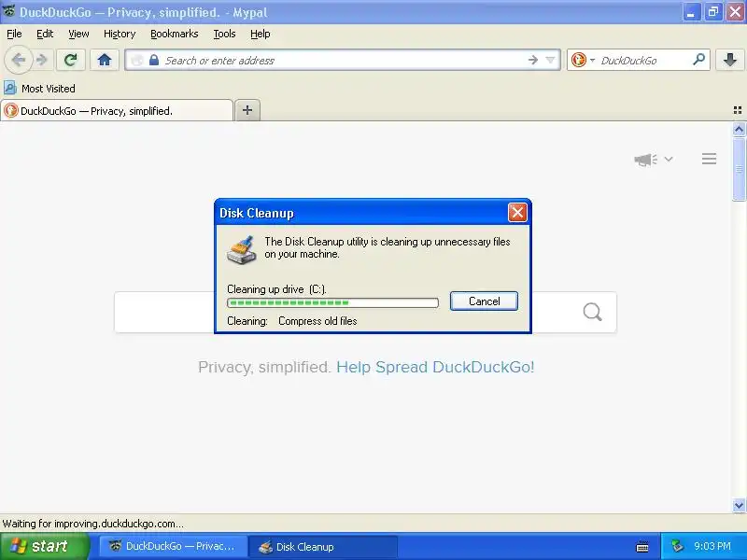Open DuckDuckGo search engine selector

pyautogui.click(x=583, y=60)
